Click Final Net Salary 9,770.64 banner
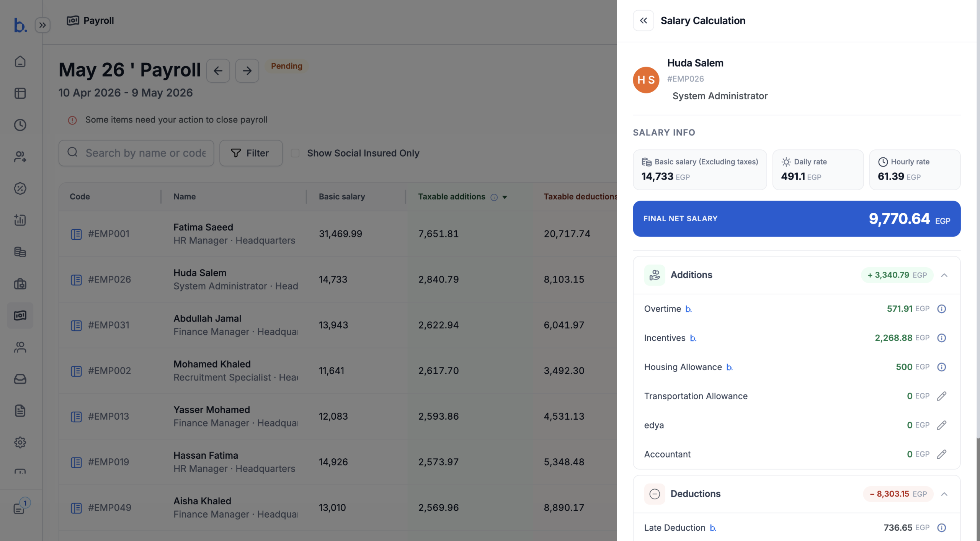980x541 pixels. coord(797,219)
